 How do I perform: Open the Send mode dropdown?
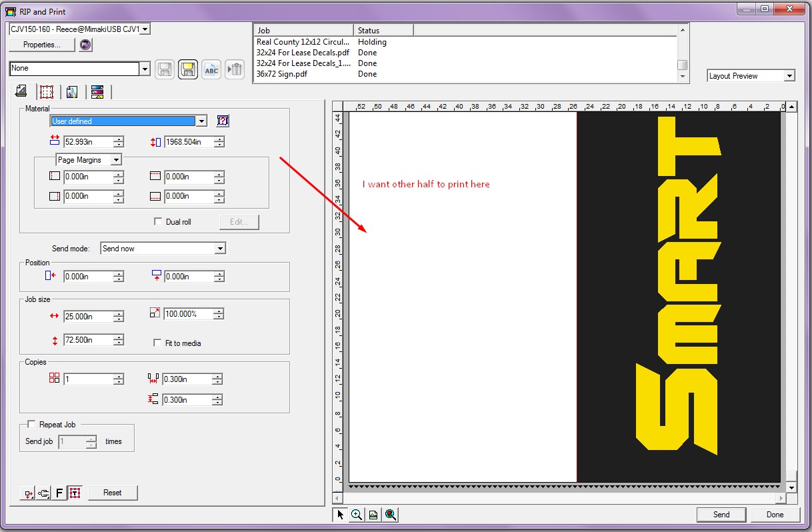pos(163,249)
